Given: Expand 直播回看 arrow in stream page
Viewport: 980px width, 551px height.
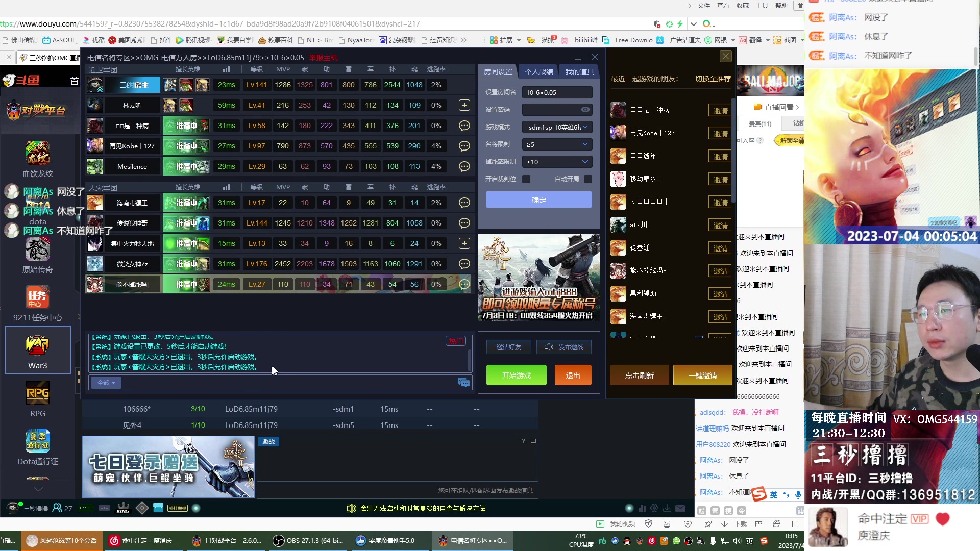Looking at the screenshot, I should (x=797, y=107).
